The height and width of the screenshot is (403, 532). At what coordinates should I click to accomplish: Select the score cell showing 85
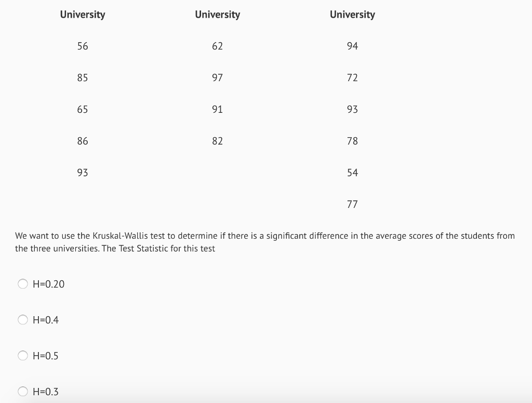(x=83, y=78)
